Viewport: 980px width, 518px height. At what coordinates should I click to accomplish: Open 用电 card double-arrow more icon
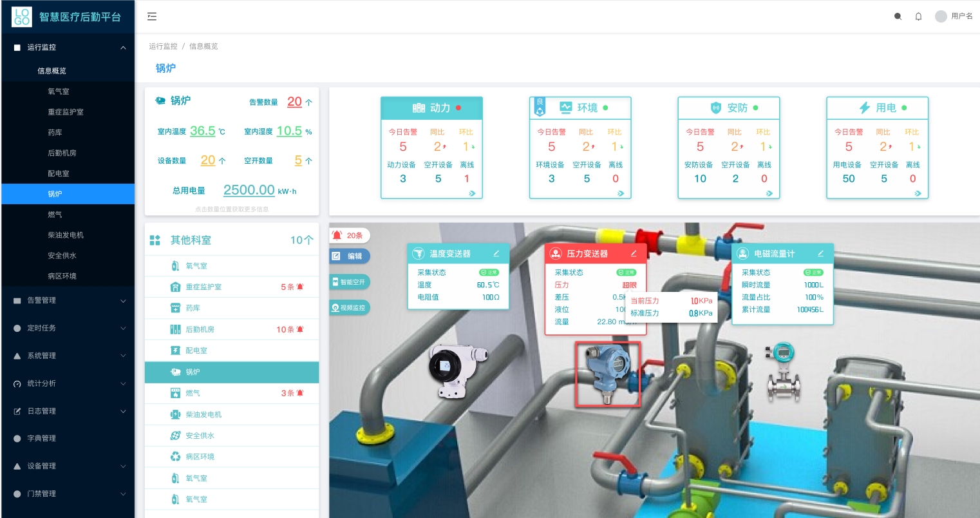[x=918, y=193]
